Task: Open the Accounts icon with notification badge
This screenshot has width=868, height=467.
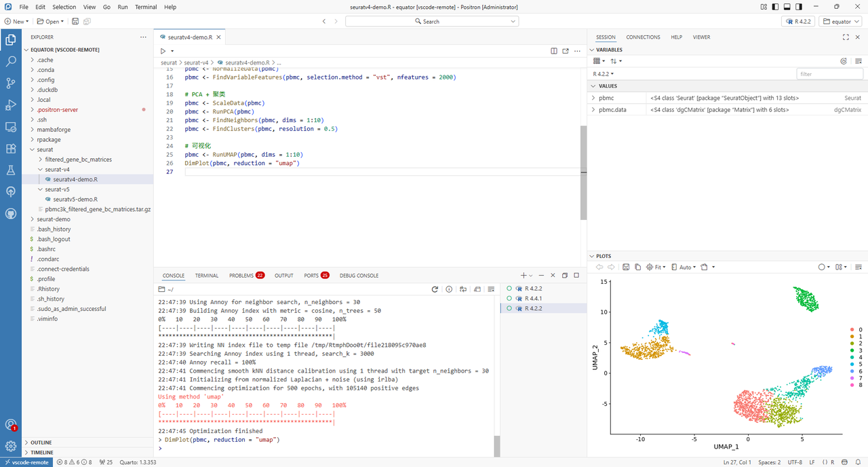Action: tap(11, 425)
